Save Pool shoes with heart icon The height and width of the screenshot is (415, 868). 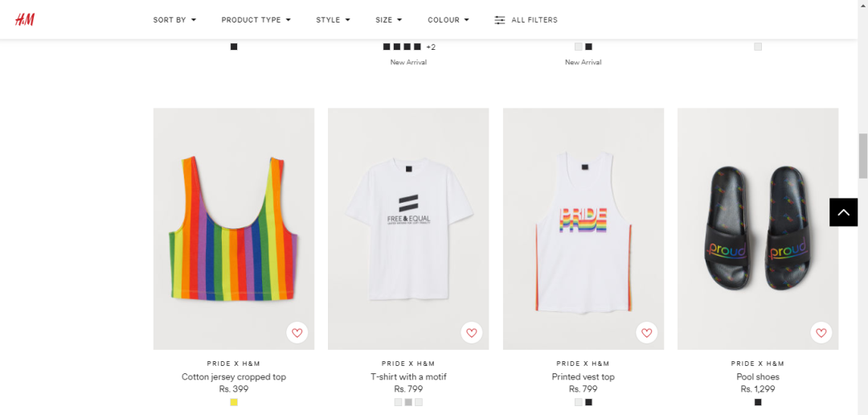[821, 333]
